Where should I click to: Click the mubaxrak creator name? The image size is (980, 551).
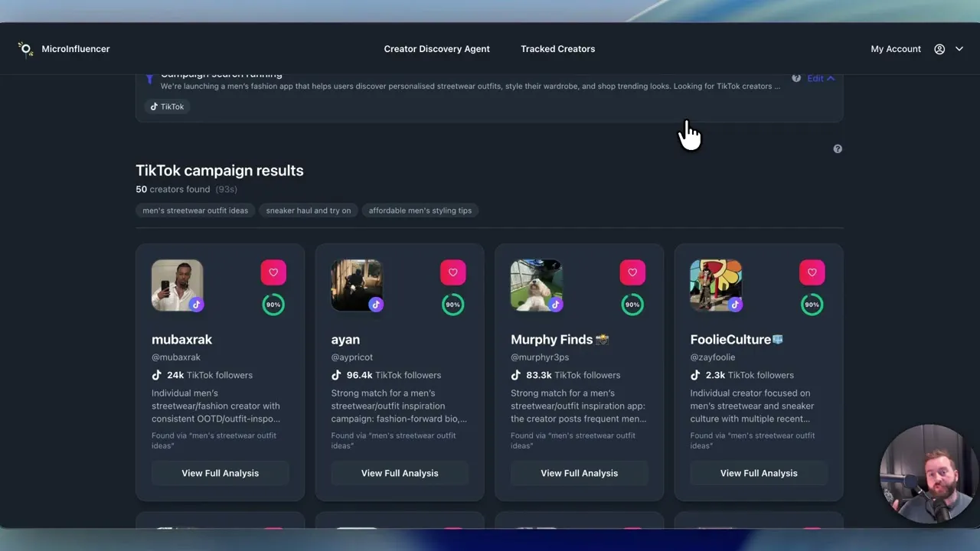pos(182,339)
